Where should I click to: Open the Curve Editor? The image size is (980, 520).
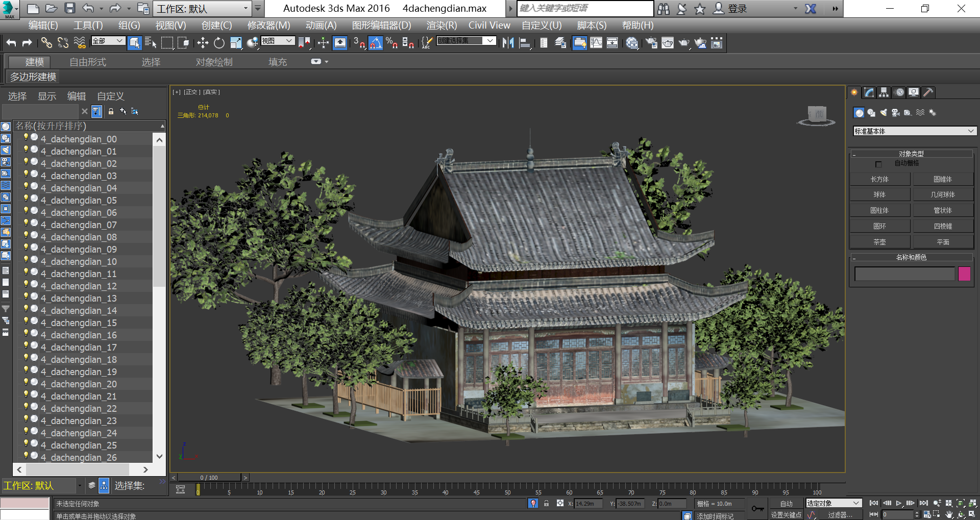(596, 43)
